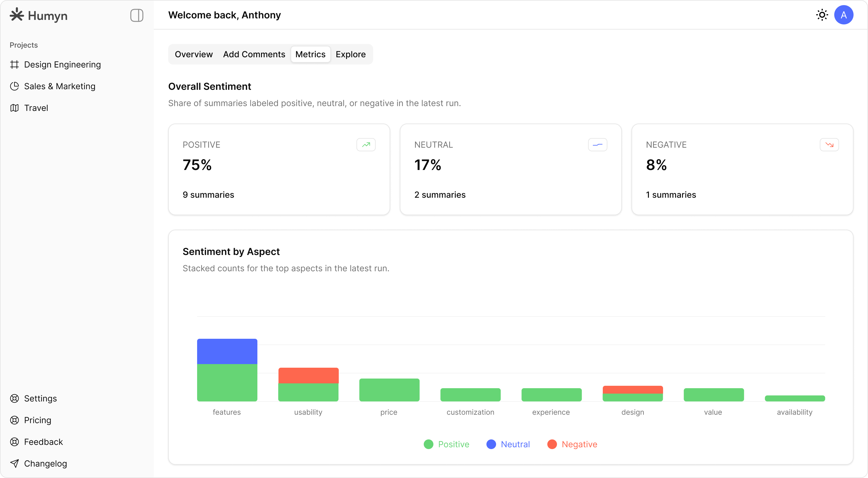The height and width of the screenshot is (478, 868).
Task: Click the downward trend icon on the NEGATIVE card
Action: (x=829, y=144)
